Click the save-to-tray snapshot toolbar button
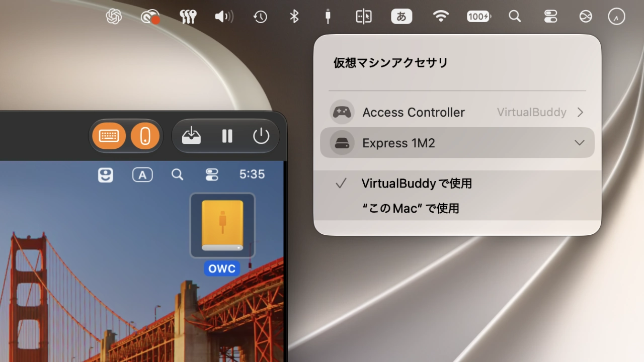644x362 pixels. coord(191,136)
